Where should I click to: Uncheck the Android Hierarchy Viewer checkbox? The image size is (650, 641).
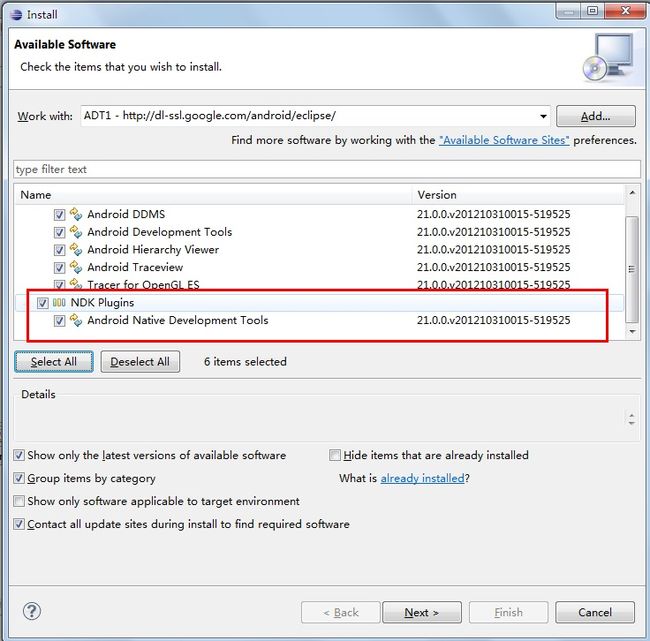point(59,250)
